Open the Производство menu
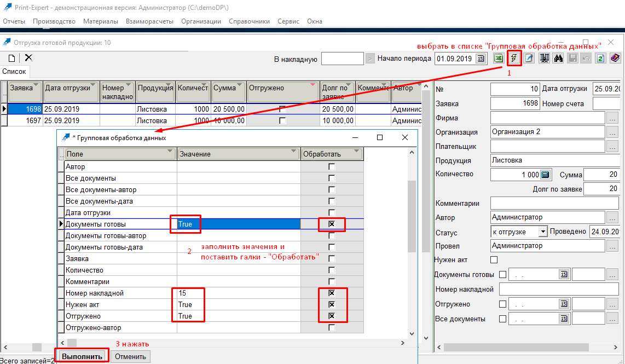The height and width of the screenshot is (364, 625). point(54,21)
